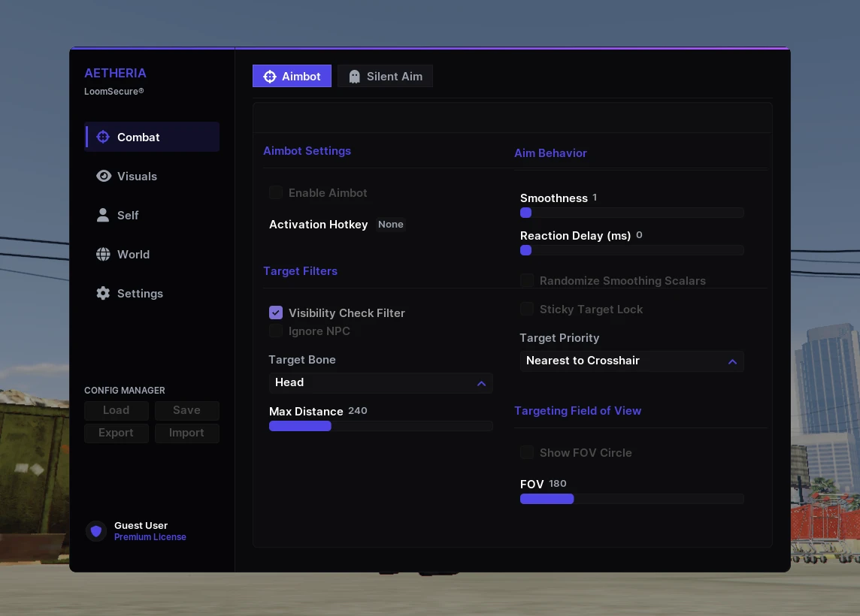Uncheck Visibility Check Filter
860x616 pixels.
pos(276,313)
